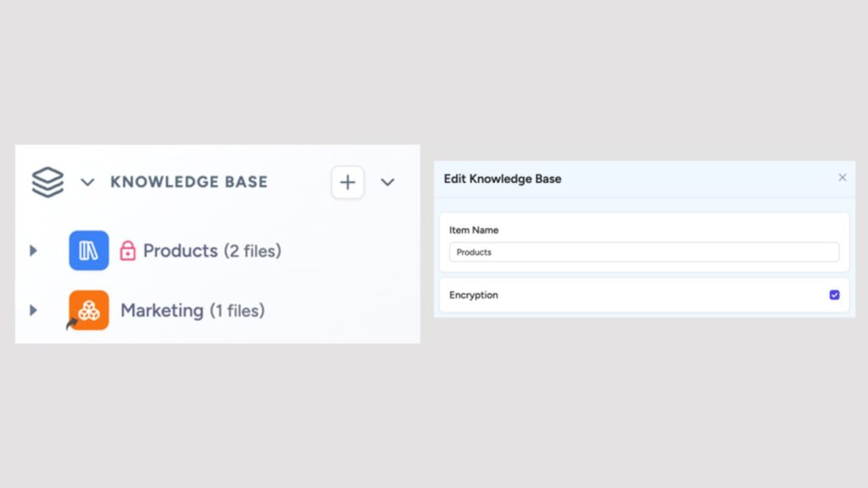868x488 pixels.
Task: Expand the Marketing tree triangle
Action: click(x=33, y=310)
